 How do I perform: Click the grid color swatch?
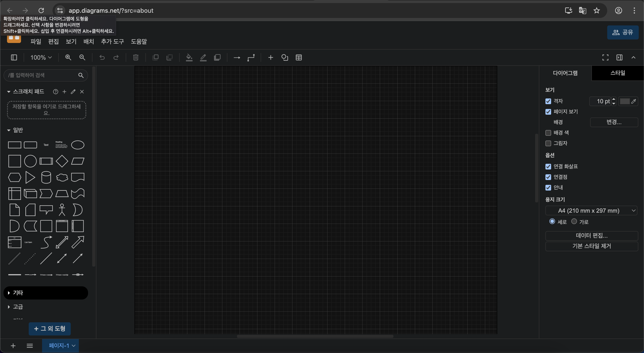click(625, 101)
